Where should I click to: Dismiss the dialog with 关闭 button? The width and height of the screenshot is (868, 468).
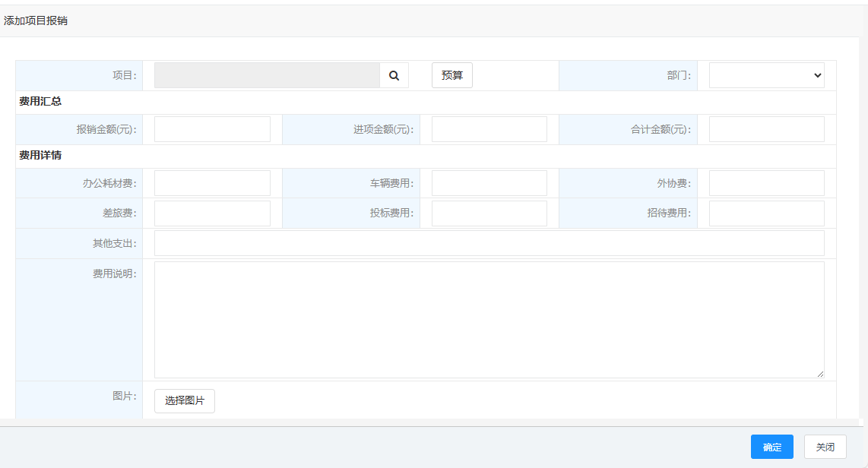tap(825, 447)
